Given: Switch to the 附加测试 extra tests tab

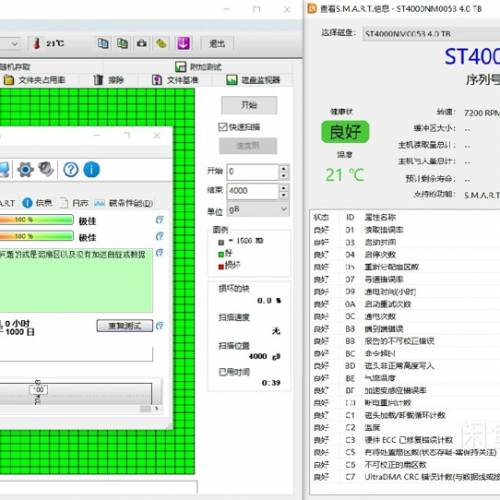Looking at the screenshot, I should coord(198,67).
